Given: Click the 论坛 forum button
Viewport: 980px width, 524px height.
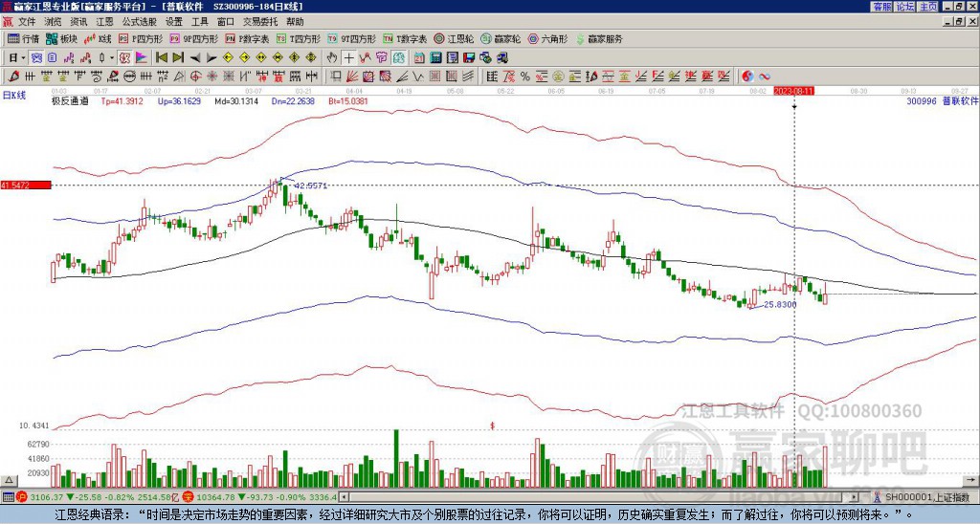Looking at the screenshot, I should click(905, 7).
